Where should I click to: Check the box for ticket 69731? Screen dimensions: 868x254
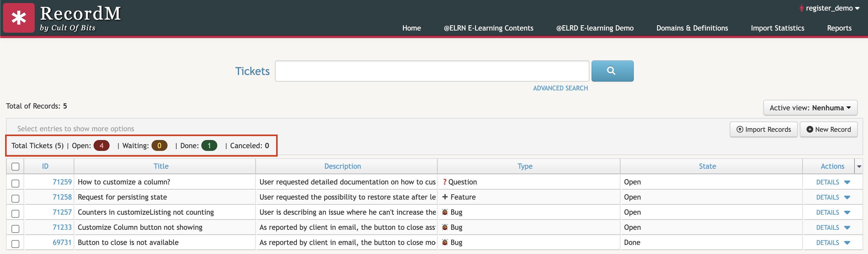coord(15,244)
